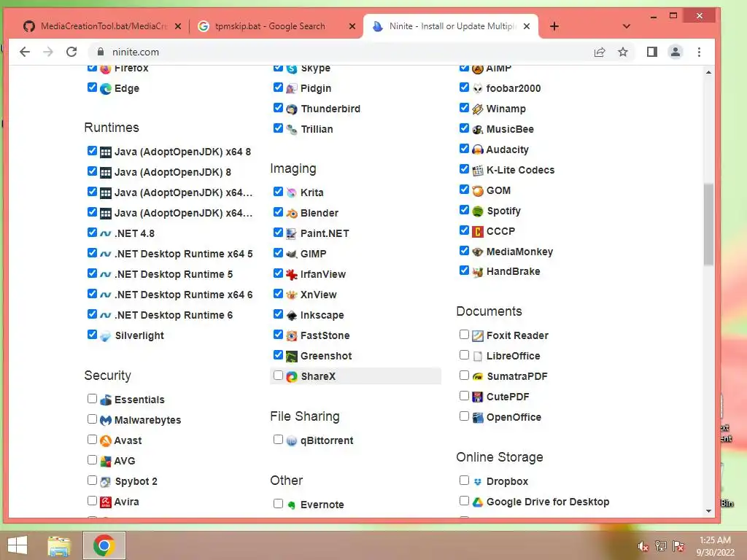Click the taskbar clock showing 1:25 AM
747x560 pixels.
point(715,546)
